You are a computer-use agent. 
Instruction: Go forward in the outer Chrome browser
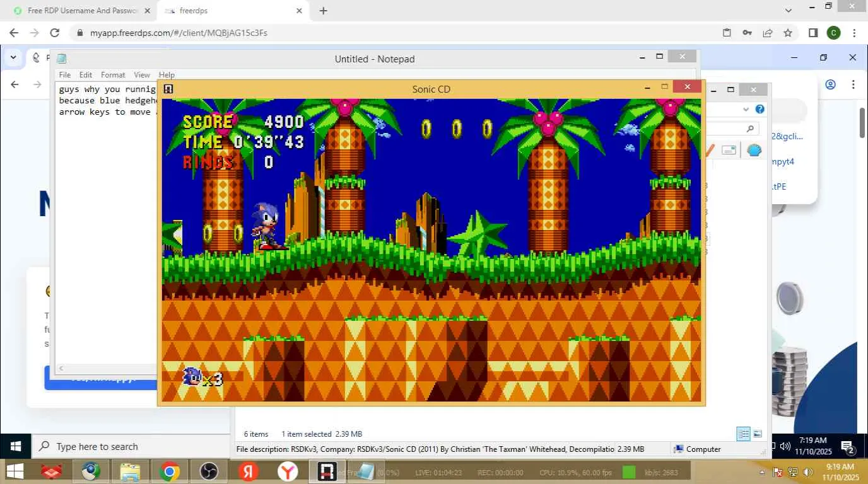34,33
